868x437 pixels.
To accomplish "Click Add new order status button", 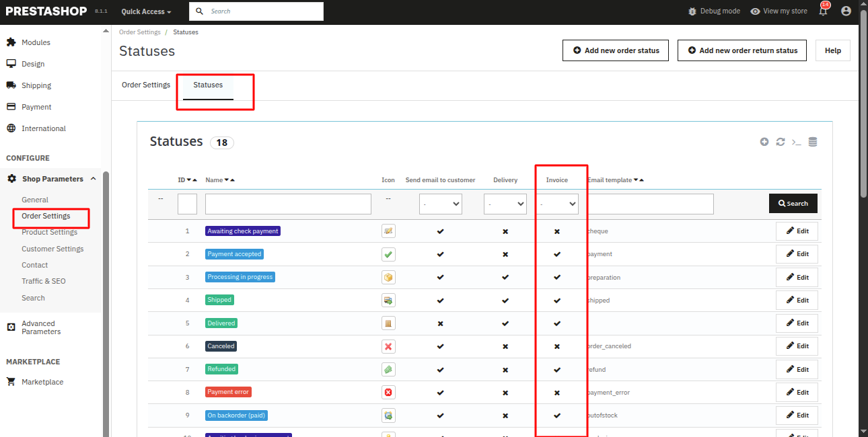I will point(616,50).
